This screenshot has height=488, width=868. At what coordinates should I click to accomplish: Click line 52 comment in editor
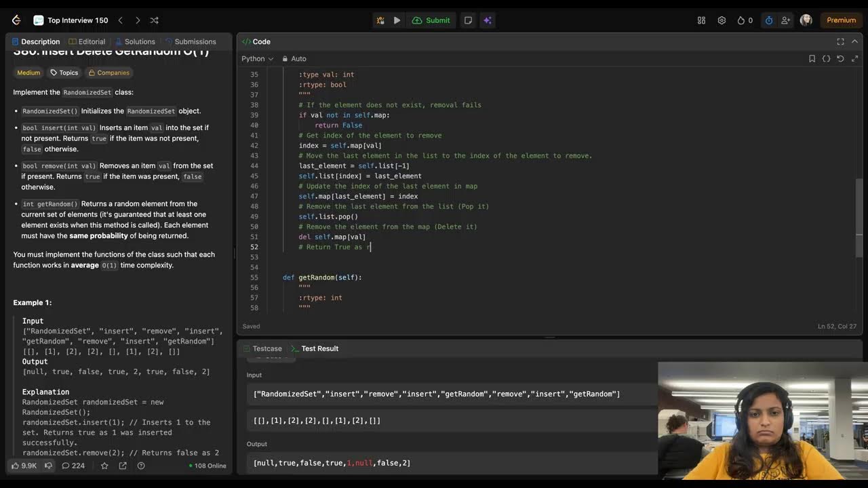pyautogui.click(x=335, y=247)
